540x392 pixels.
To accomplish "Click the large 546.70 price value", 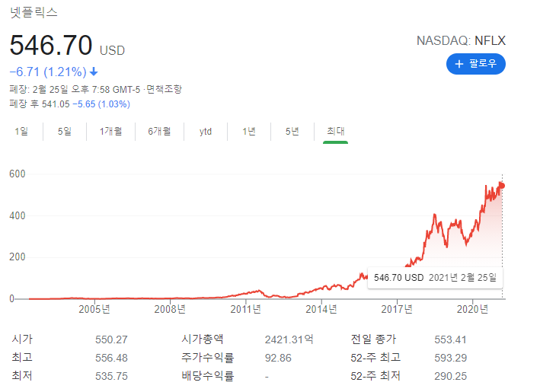I will [51, 45].
